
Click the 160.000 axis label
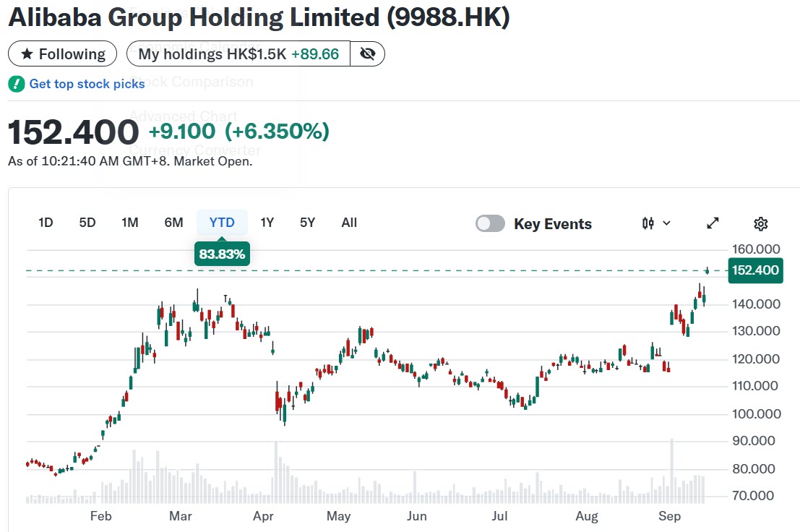[756, 249]
